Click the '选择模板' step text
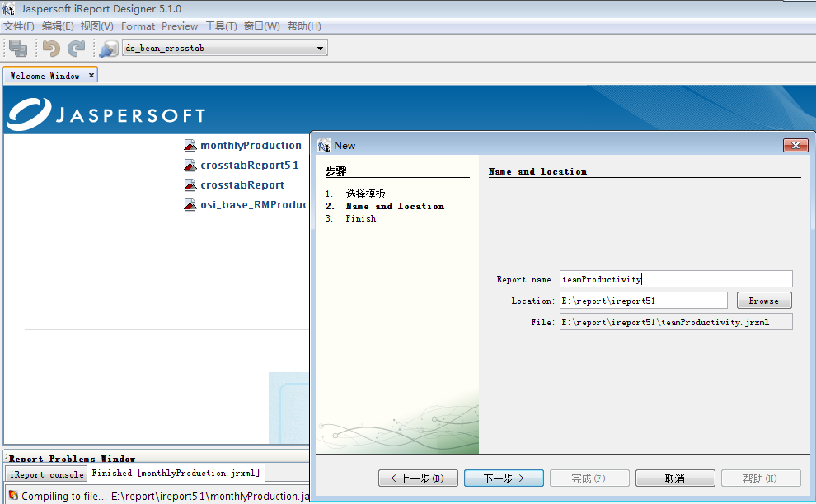The image size is (816, 504). pos(365,194)
